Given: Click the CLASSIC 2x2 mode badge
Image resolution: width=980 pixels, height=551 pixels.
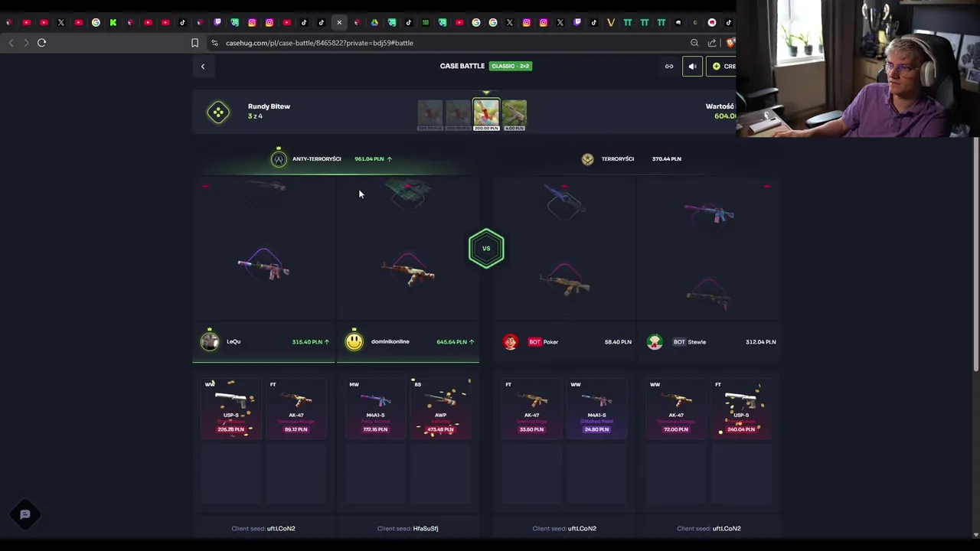Looking at the screenshot, I should pos(511,67).
